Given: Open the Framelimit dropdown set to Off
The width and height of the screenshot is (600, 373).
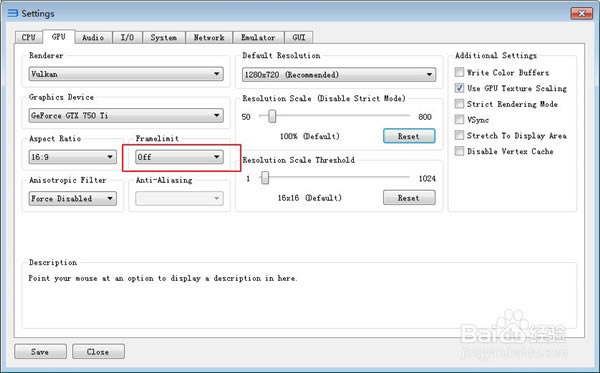Looking at the screenshot, I should [179, 157].
